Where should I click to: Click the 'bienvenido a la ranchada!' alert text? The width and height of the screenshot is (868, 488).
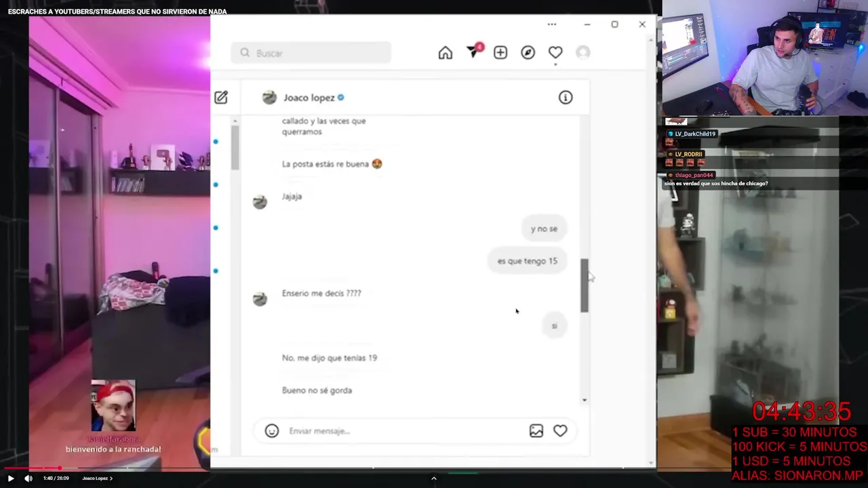tap(113, 449)
